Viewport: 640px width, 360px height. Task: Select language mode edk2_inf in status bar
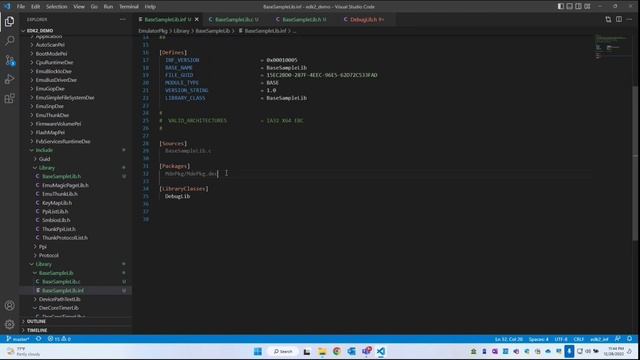click(x=599, y=339)
